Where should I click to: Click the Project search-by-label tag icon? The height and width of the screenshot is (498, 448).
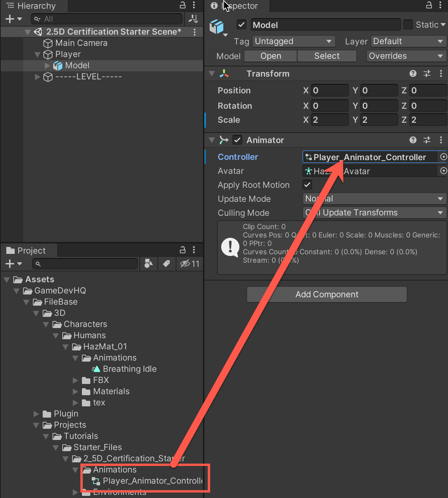pyautogui.click(x=167, y=264)
